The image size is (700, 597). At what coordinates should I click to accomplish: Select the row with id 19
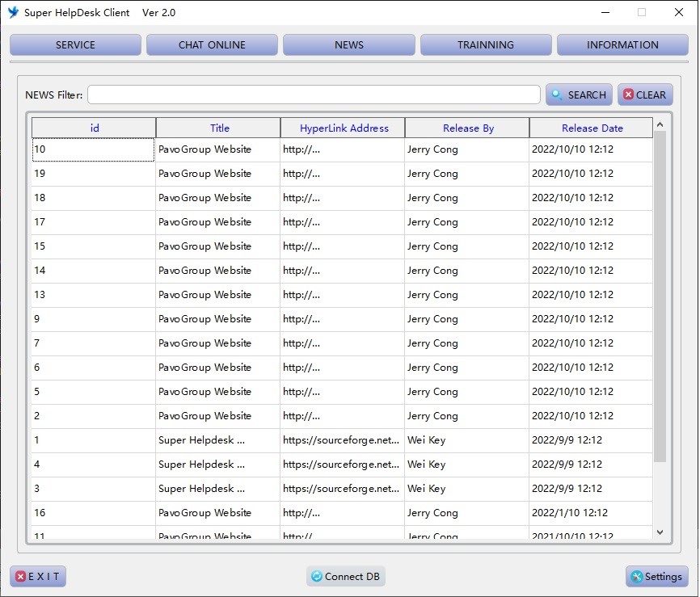(x=93, y=174)
